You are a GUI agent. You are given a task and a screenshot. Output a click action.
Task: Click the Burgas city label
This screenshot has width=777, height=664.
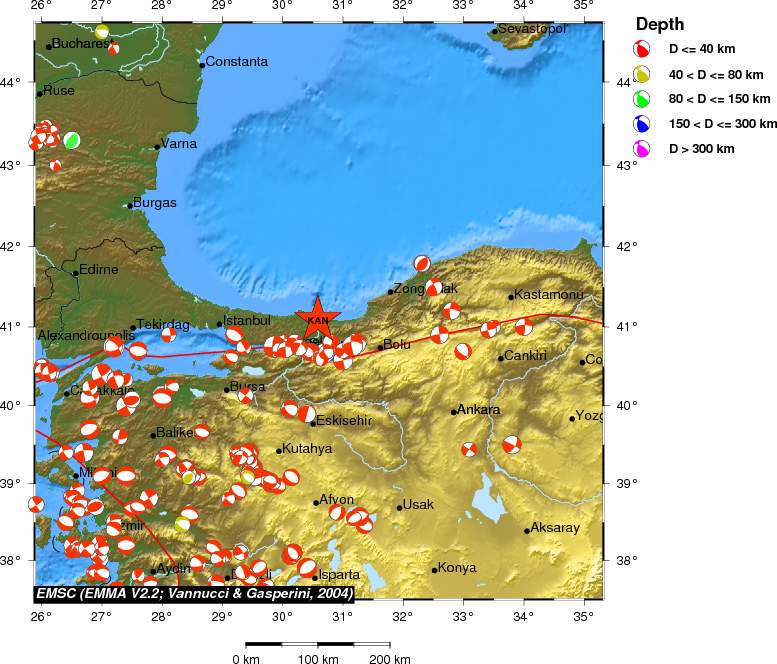pos(155,203)
